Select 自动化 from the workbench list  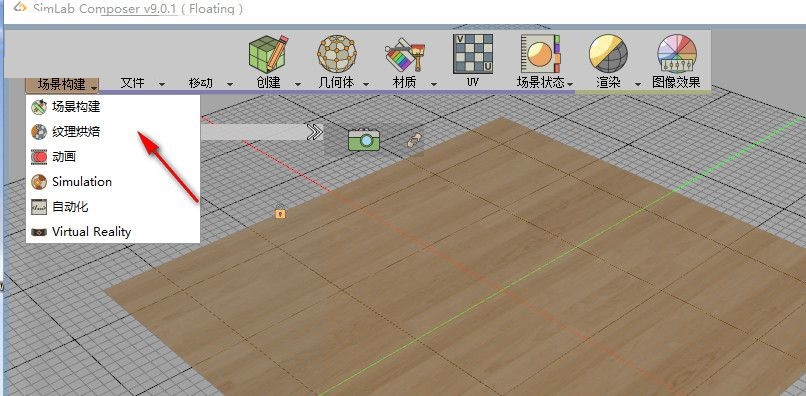113,207
